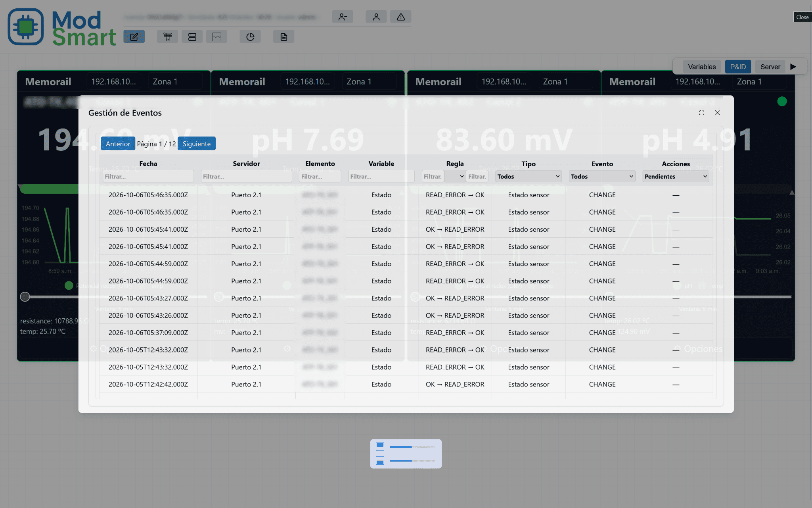Image resolution: width=812 pixels, height=508 pixels.
Task: Open the server stack toolbar icon
Action: pyautogui.click(x=192, y=37)
